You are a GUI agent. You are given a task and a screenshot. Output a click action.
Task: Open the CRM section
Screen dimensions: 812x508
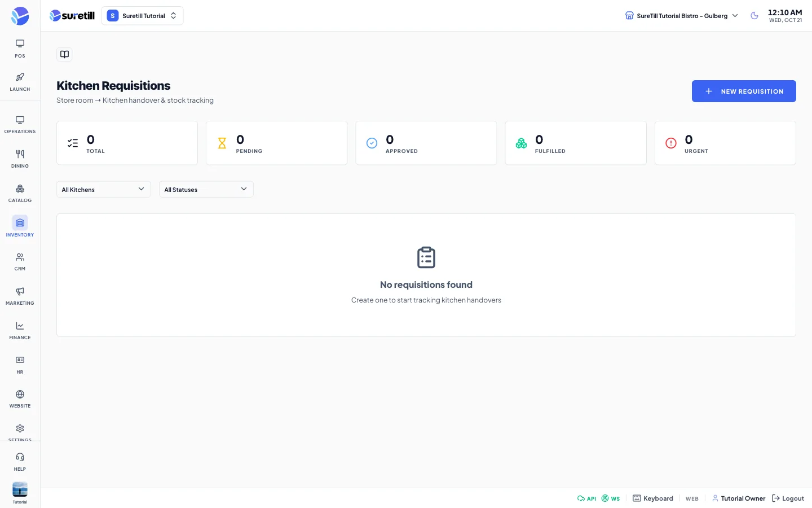click(x=20, y=262)
